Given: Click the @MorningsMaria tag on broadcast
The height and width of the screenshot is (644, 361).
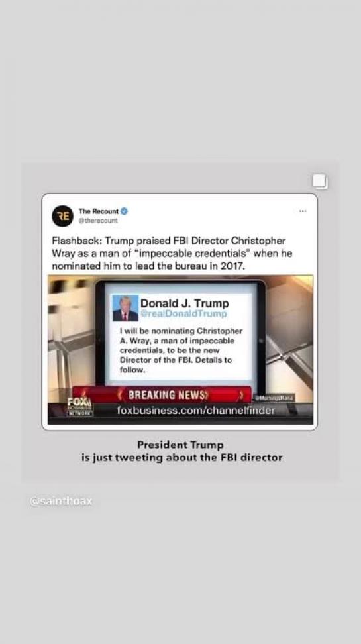Looking at the screenshot, I should point(274,398).
